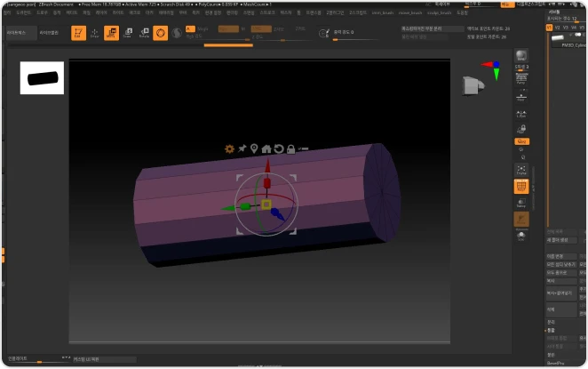
Task: Toggle the camera lock icon in right shelf
Action: click(x=521, y=129)
